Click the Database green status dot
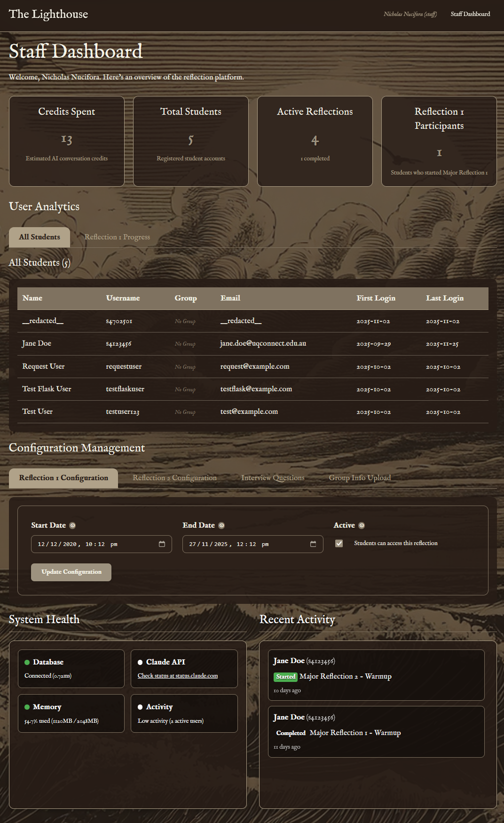The height and width of the screenshot is (823, 504). [27, 662]
